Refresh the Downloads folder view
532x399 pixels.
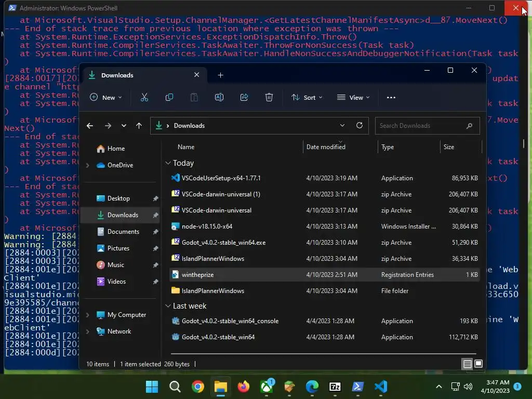pyautogui.click(x=360, y=125)
